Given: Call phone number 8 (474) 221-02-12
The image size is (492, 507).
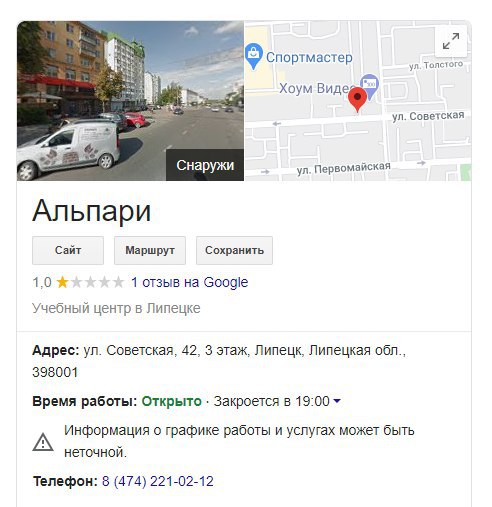Looking at the screenshot, I should [x=158, y=481].
